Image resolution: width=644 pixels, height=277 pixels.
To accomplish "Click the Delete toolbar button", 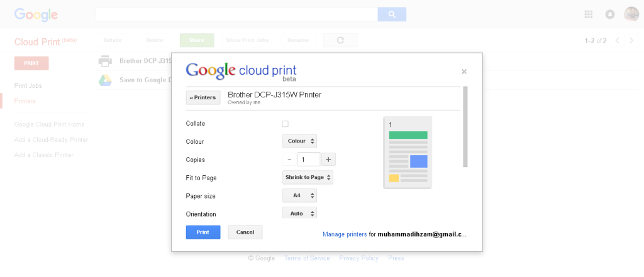I will (155, 40).
